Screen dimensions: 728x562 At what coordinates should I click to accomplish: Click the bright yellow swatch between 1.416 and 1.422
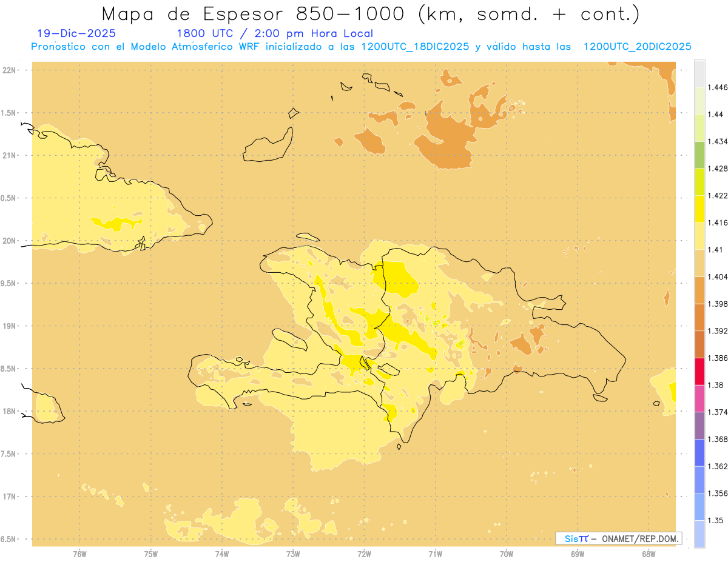(699, 209)
